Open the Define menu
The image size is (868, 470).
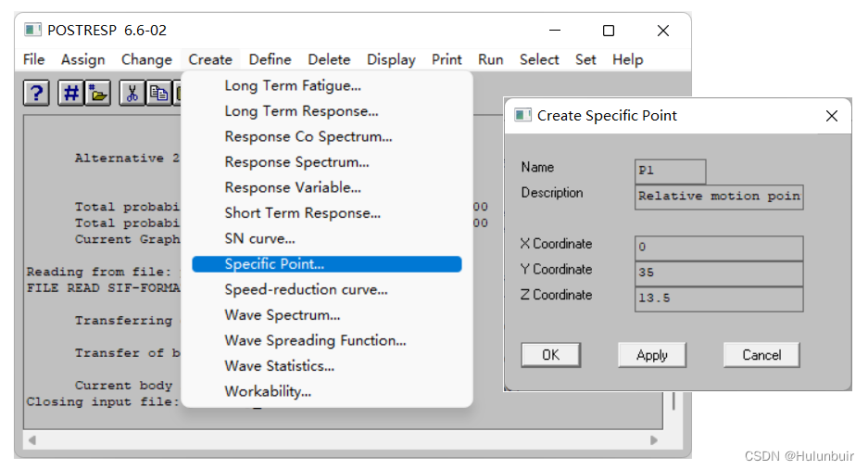coord(270,59)
